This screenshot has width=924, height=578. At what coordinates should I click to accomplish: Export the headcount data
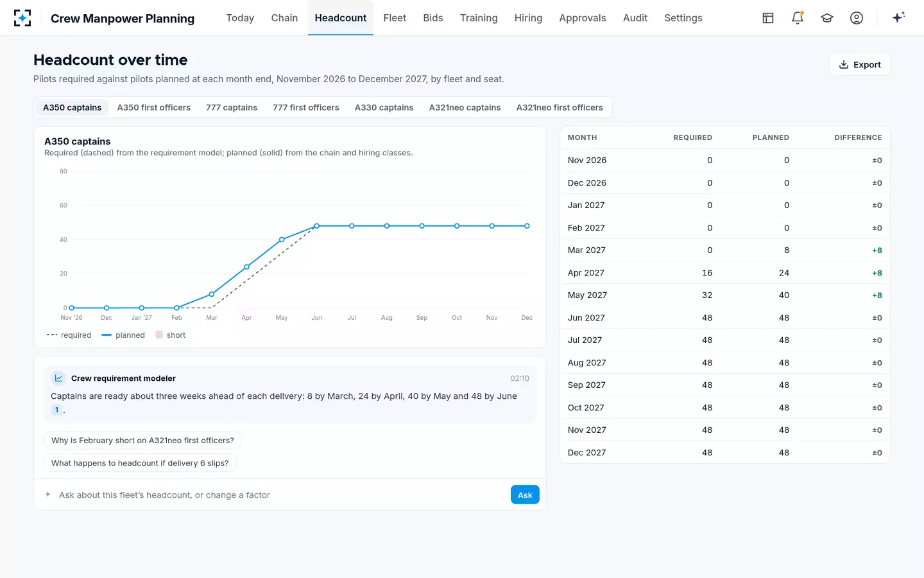tap(860, 64)
